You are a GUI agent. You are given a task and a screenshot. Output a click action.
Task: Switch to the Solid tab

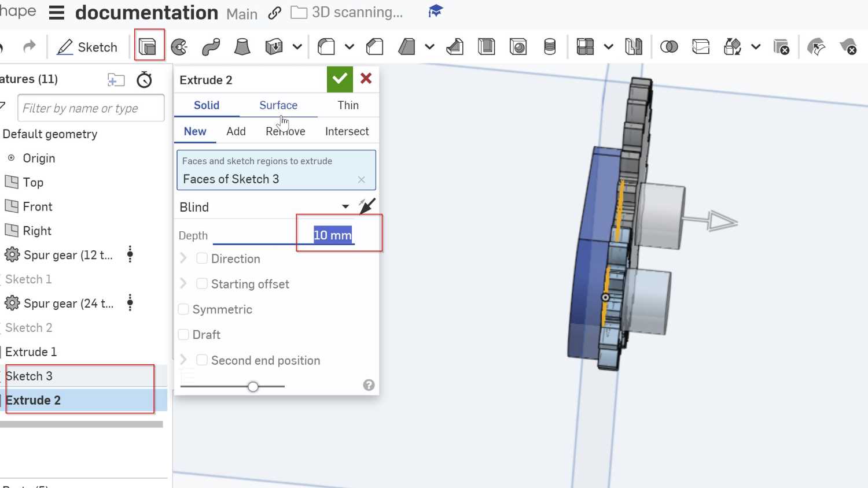(x=207, y=105)
